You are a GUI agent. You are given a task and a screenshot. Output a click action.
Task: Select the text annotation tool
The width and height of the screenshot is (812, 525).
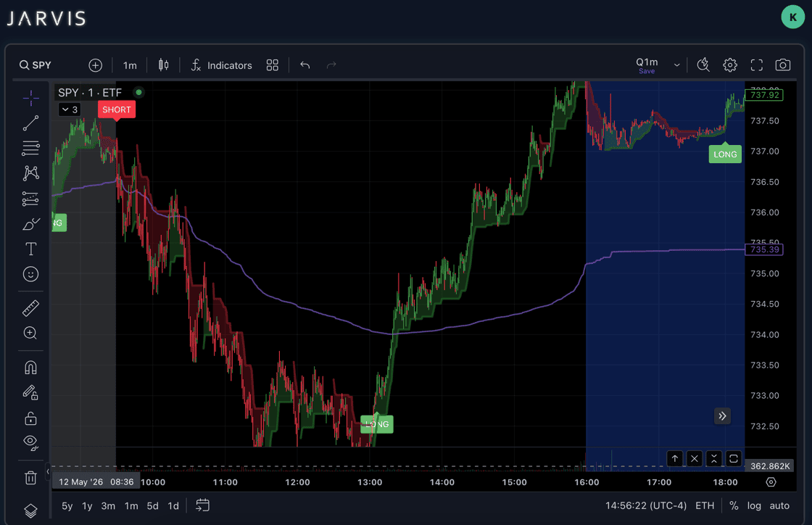click(30, 249)
